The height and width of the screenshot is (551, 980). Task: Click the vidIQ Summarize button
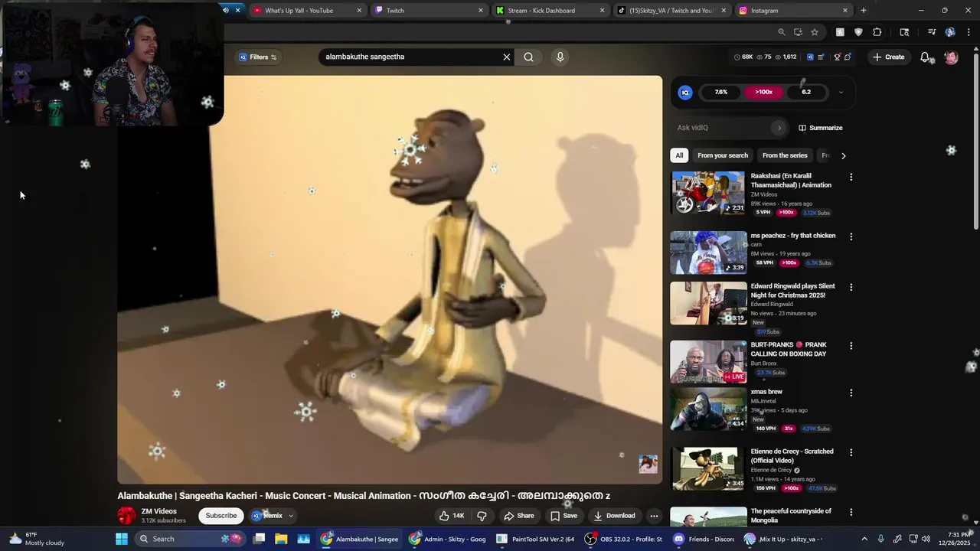point(821,128)
